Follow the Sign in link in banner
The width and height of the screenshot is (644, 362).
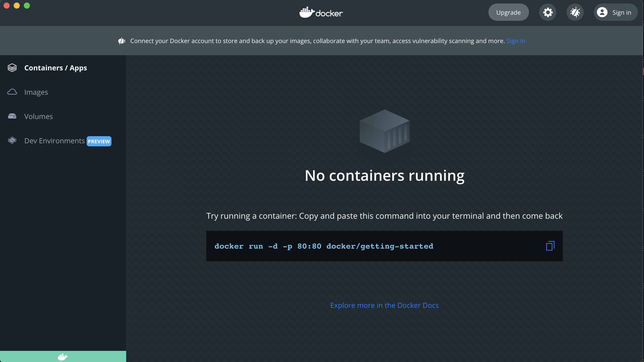point(516,41)
